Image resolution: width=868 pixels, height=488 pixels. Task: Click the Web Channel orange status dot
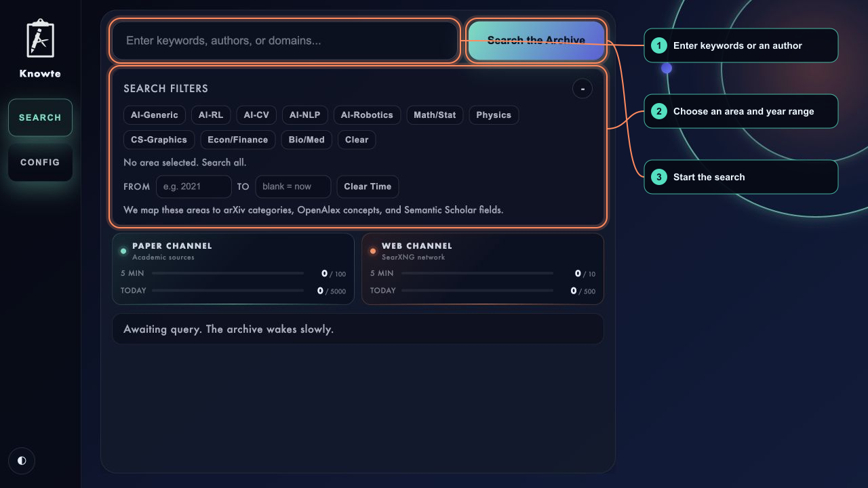tap(373, 251)
